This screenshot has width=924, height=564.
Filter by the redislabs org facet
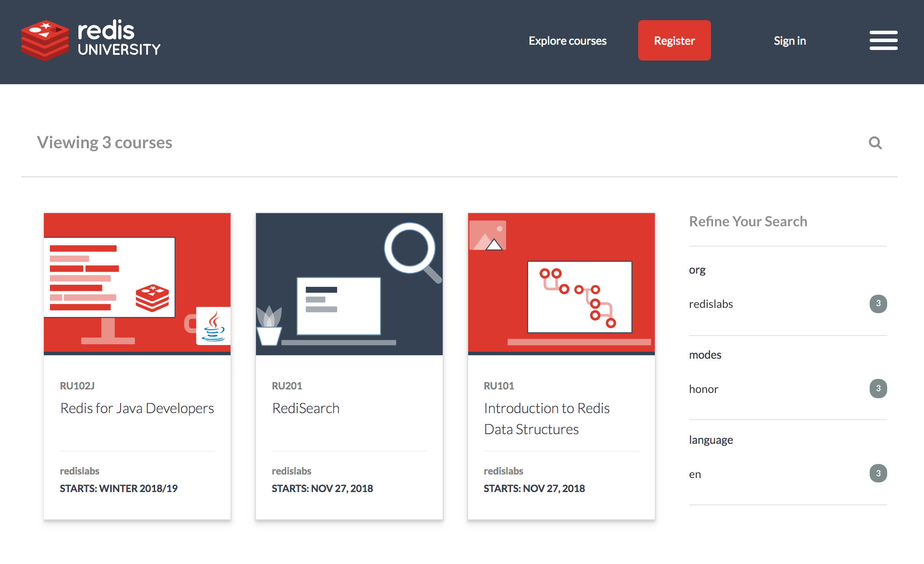[711, 304]
